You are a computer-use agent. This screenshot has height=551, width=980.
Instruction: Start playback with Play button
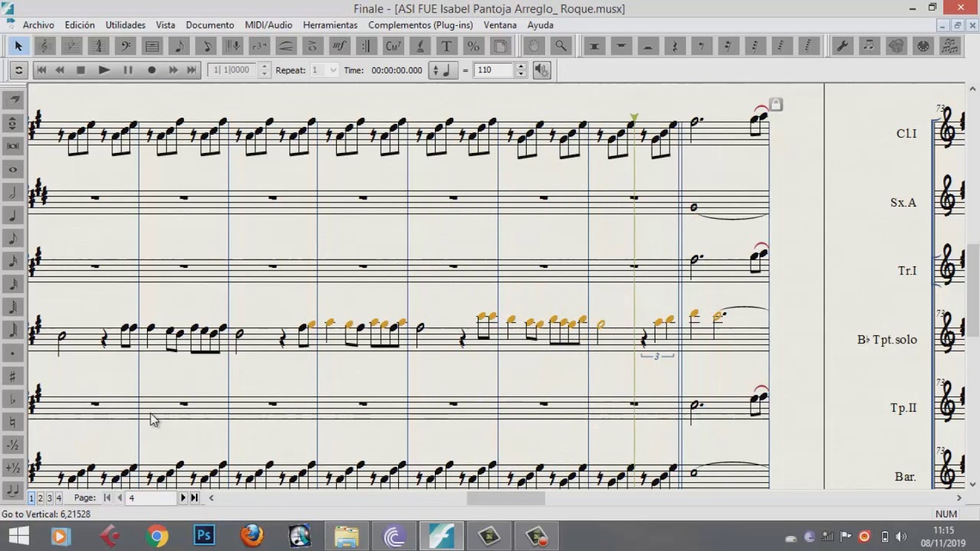coord(104,70)
